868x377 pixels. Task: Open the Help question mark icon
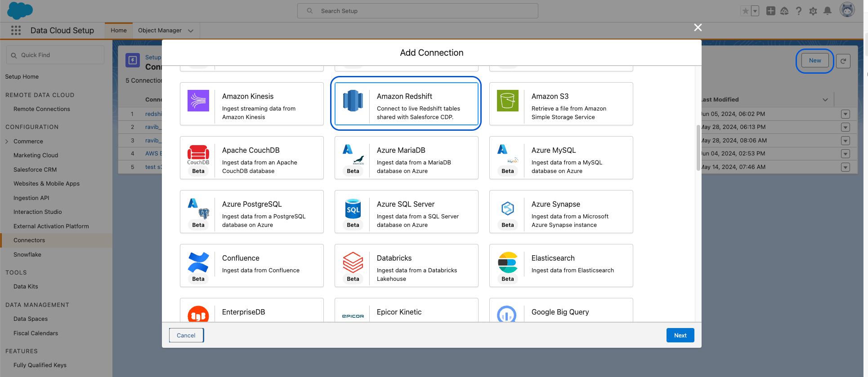pos(799,11)
